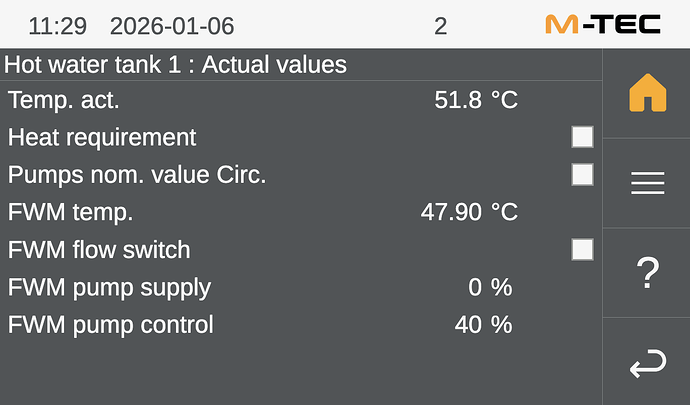Go to the home screen icon
Screen dimensions: 690x405
pos(647,93)
